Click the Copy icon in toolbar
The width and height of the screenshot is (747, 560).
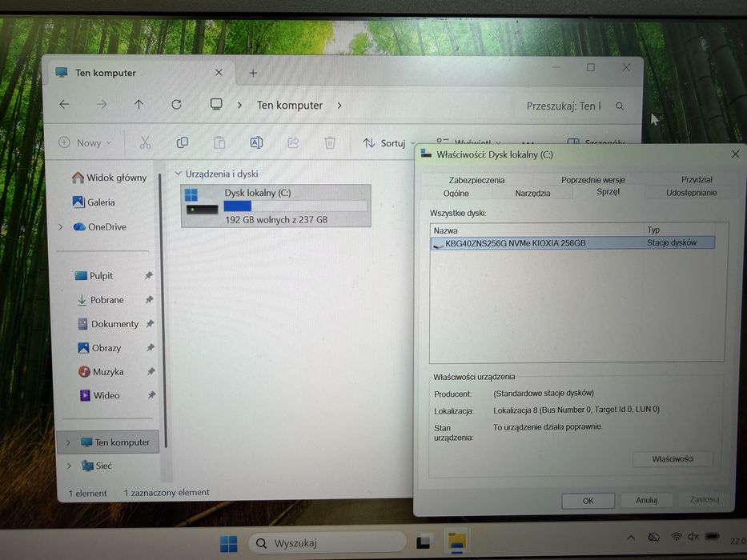(182, 142)
